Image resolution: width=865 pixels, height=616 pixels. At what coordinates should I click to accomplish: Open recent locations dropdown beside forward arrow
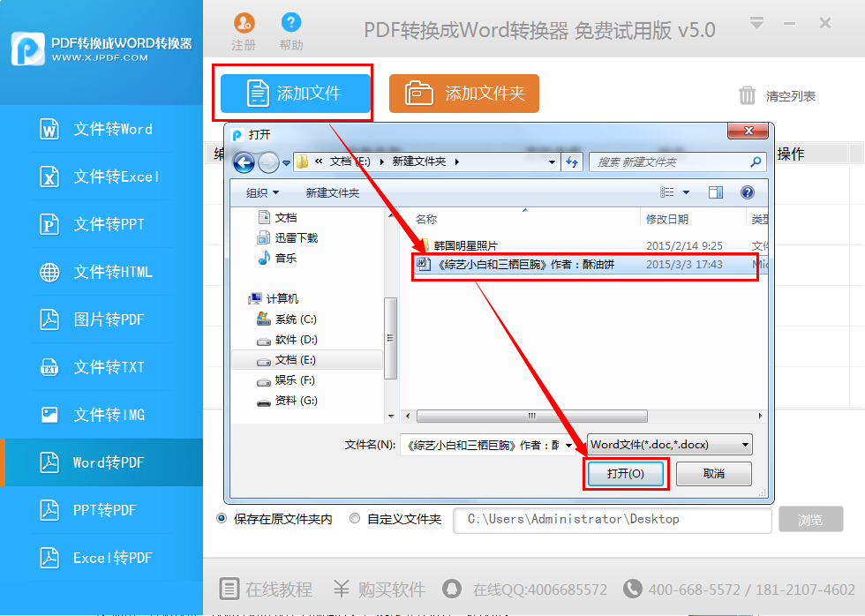(x=286, y=162)
